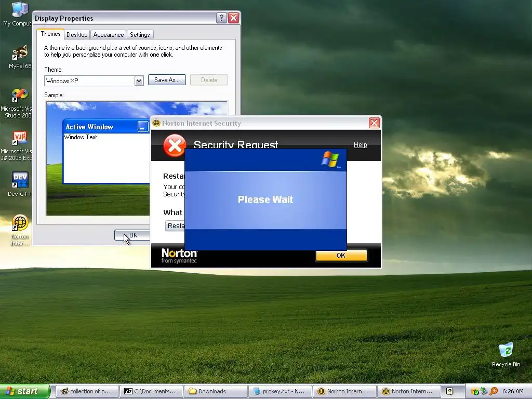Image resolution: width=532 pixels, height=399 pixels.
Task: Click the orange magnifier tray icon
Action: pyautogui.click(x=494, y=391)
